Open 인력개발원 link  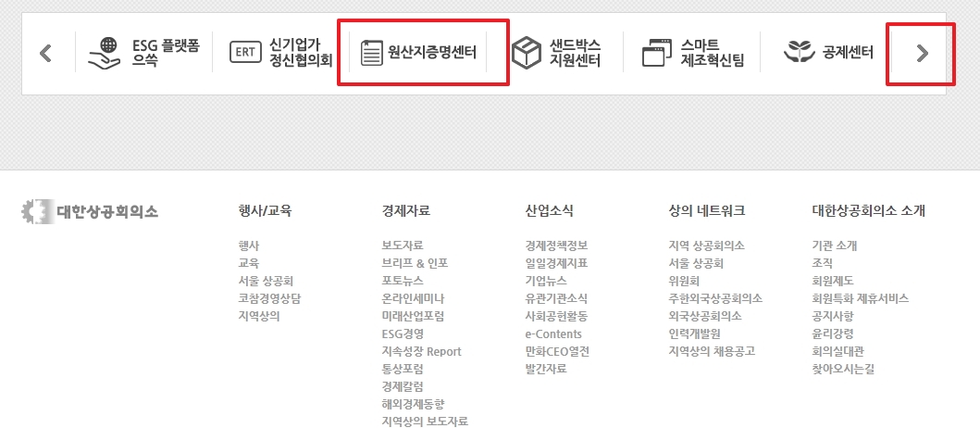pyautogui.click(x=694, y=334)
